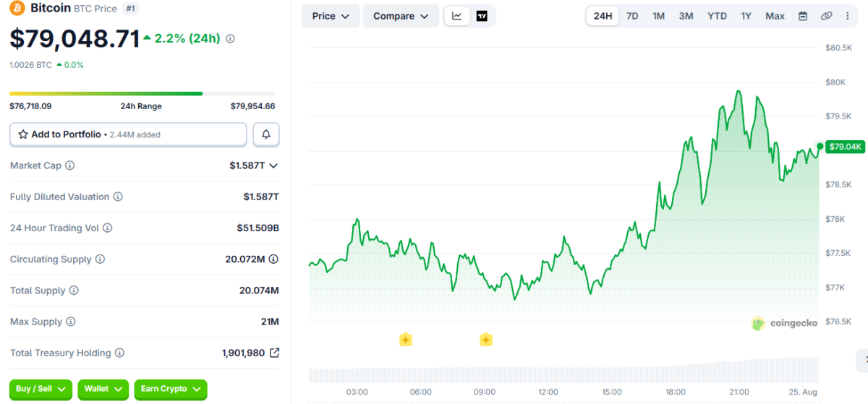Image resolution: width=868 pixels, height=404 pixels.
Task: Expand the side panel arrow at right edge
Action: point(862,360)
